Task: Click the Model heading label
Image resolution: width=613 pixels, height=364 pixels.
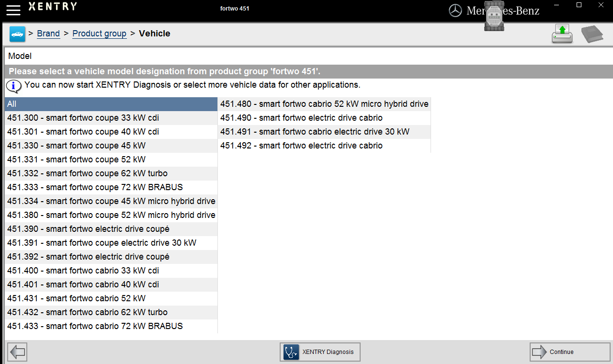Action: 20,56
